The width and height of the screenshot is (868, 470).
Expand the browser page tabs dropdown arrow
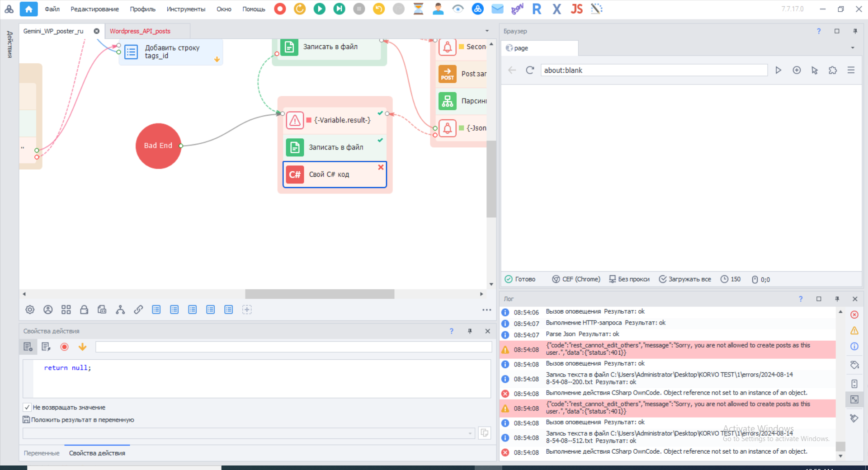click(853, 48)
